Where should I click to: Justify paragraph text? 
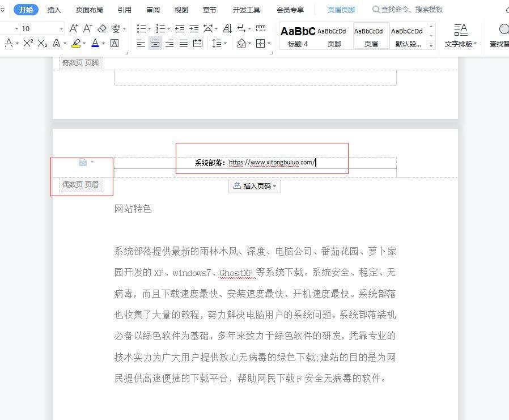(184, 43)
